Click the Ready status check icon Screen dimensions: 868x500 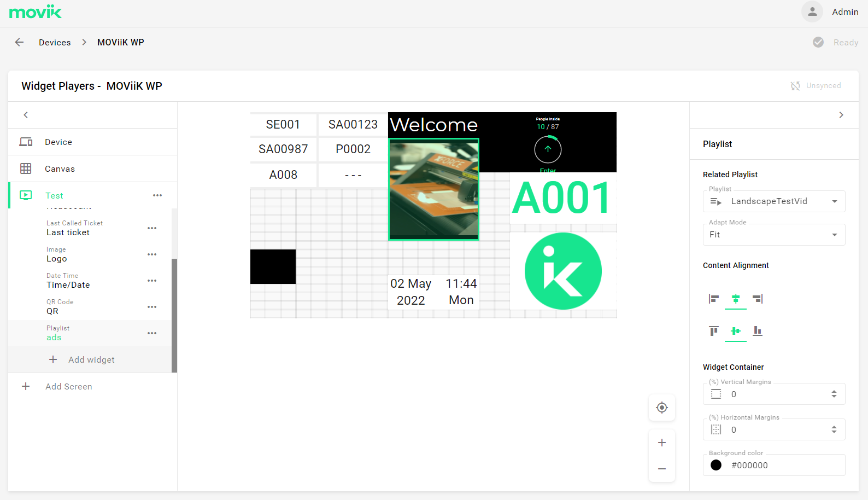[x=818, y=42]
